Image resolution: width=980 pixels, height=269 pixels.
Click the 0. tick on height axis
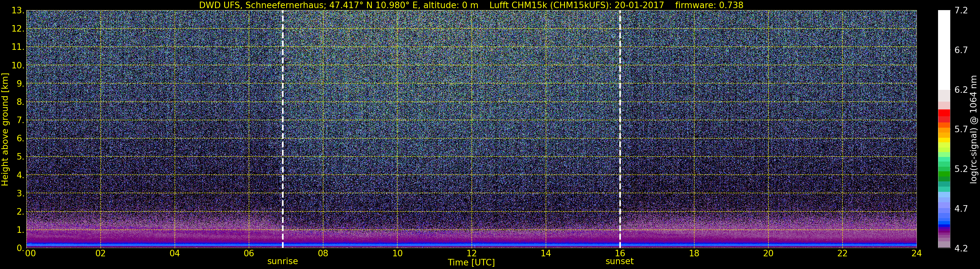(20, 248)
